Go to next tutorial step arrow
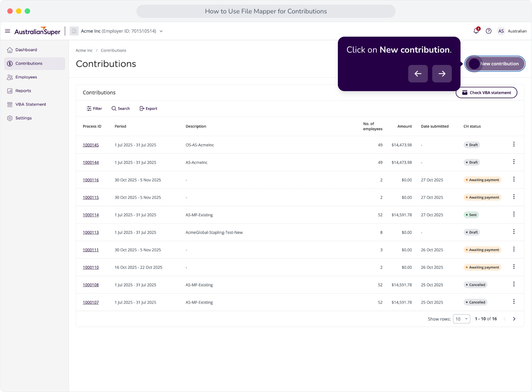 pos(442,74)
